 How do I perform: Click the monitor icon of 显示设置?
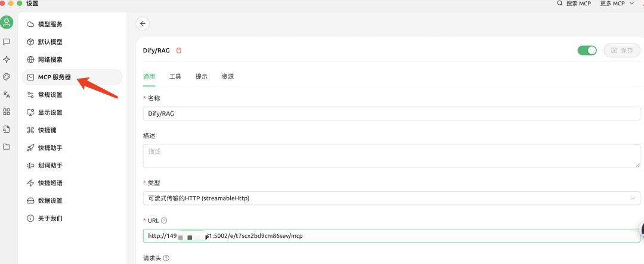click(x=30, y=113)
